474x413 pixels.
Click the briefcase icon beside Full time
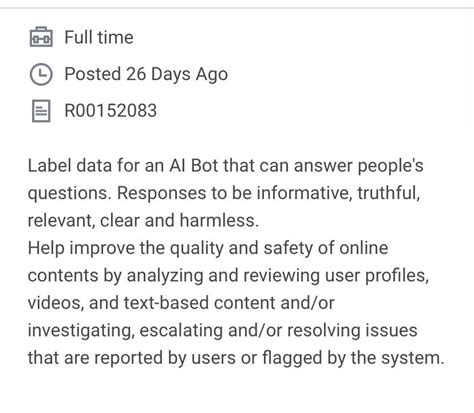41,37
